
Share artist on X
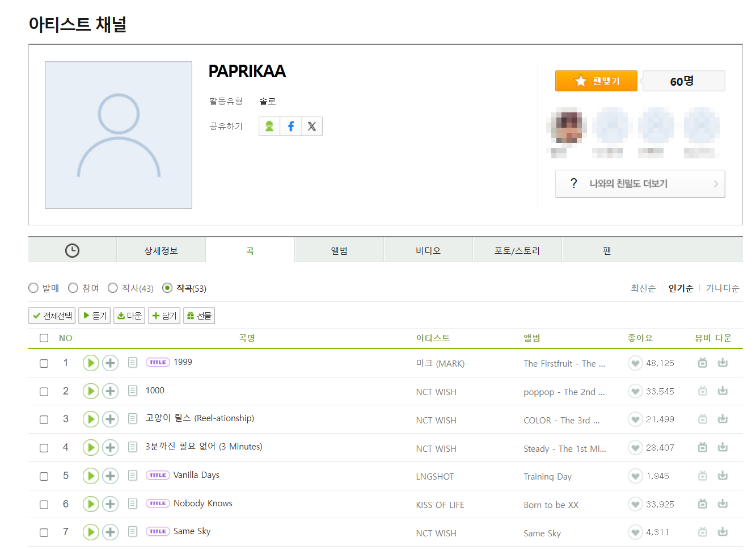pos(311,126)
